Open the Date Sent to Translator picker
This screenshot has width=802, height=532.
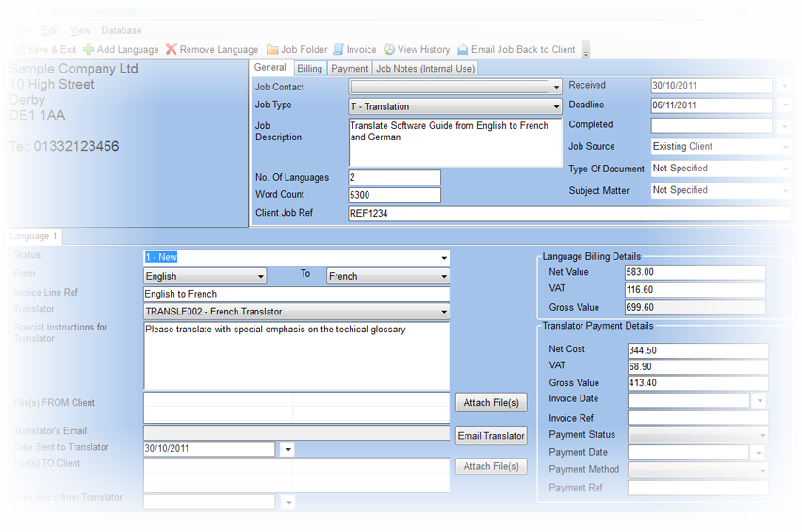pos(288,450)
